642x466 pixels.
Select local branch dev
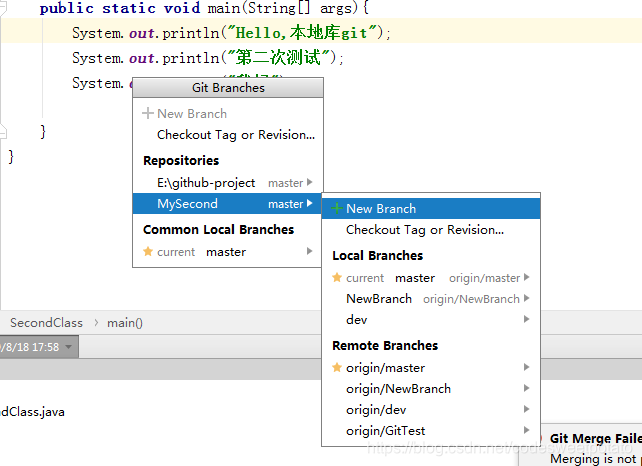coord(431,319)
